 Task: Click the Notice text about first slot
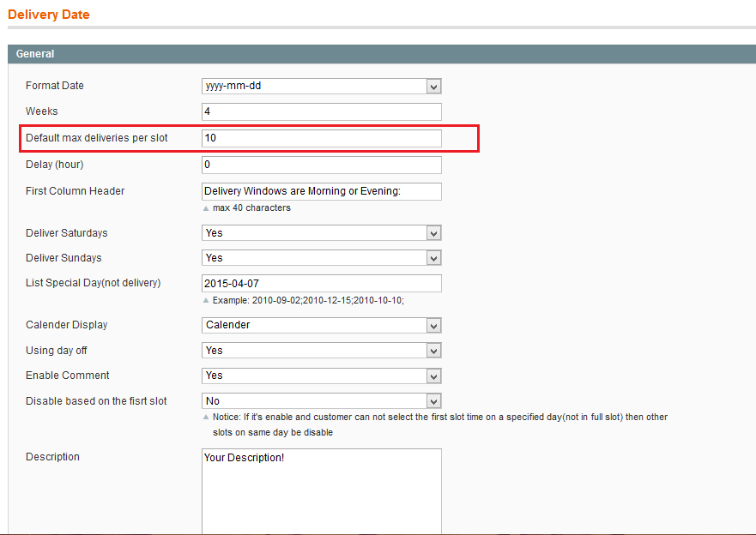(439, 424)
